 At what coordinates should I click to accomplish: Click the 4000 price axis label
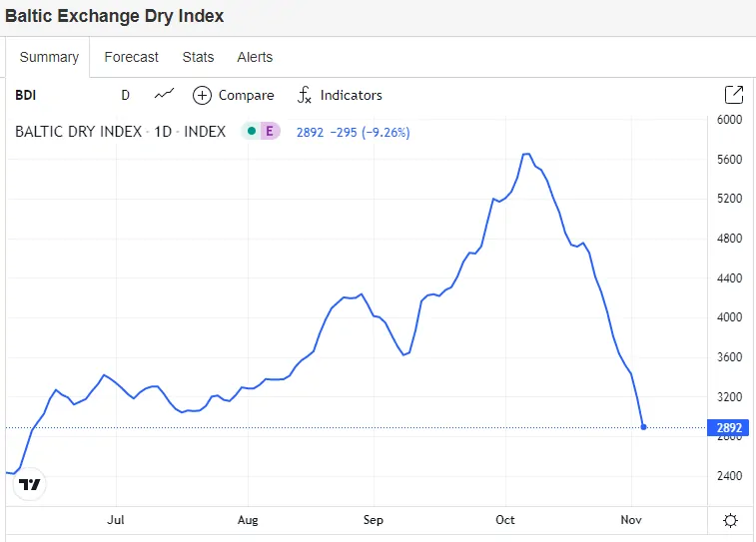point(729,317)
